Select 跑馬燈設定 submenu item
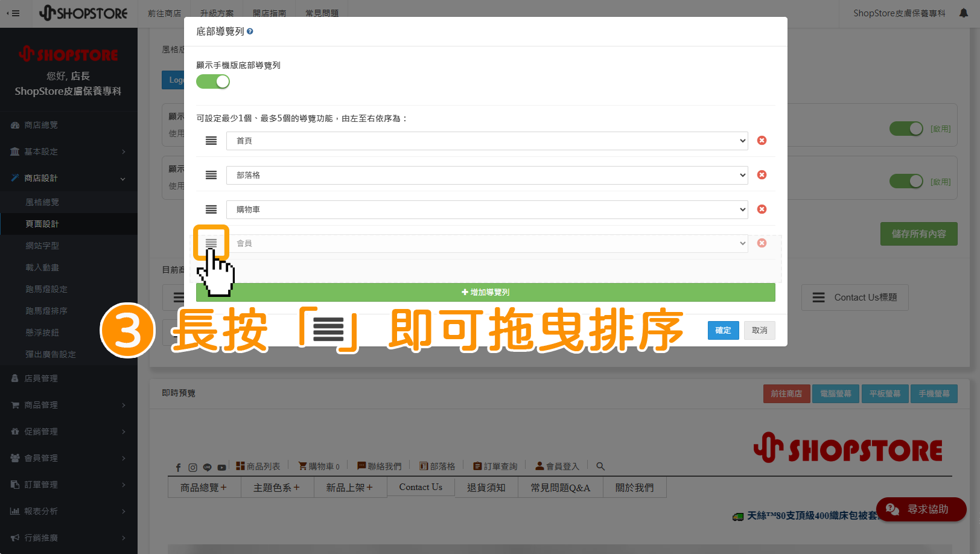This screenshot has height=554, width=980. [69, 289]
